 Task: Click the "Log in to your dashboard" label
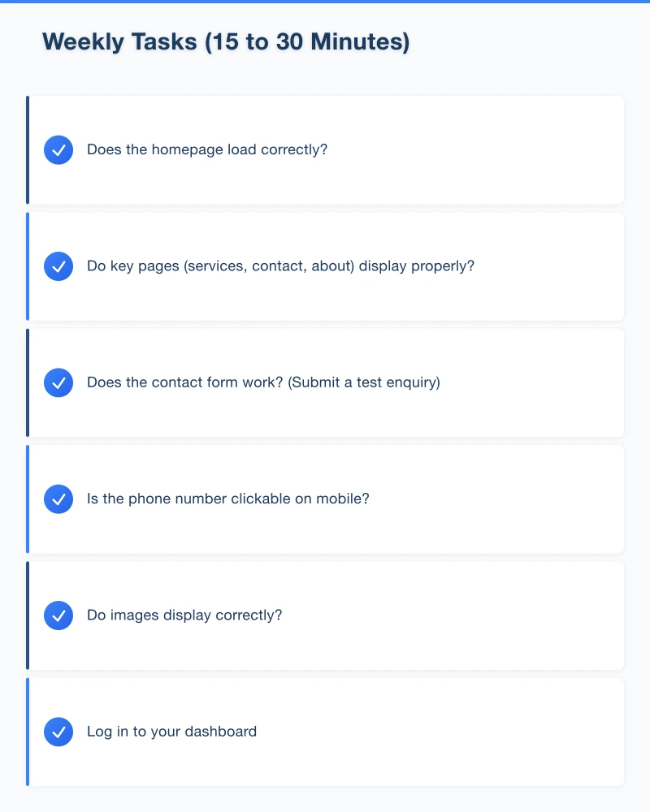tap(171, 732)
